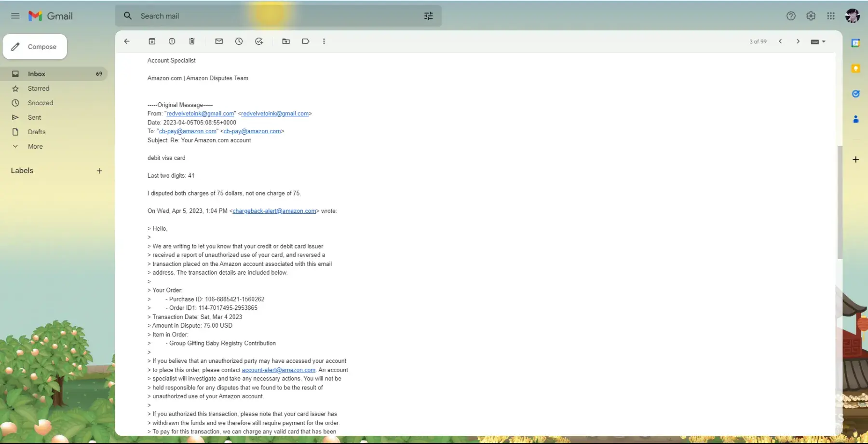
Task: Mark the email as unread
Action: click(x=219, y=42)
